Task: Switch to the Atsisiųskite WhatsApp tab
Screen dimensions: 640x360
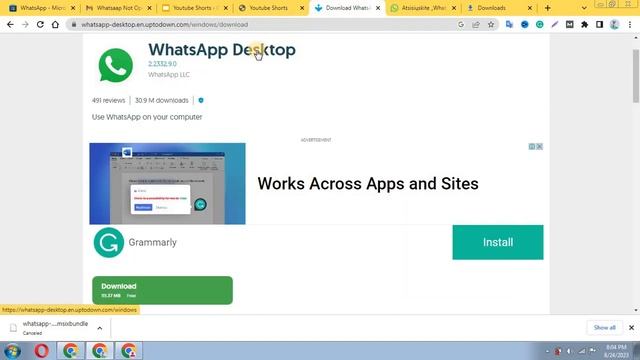Action: [x=424, y=8]
